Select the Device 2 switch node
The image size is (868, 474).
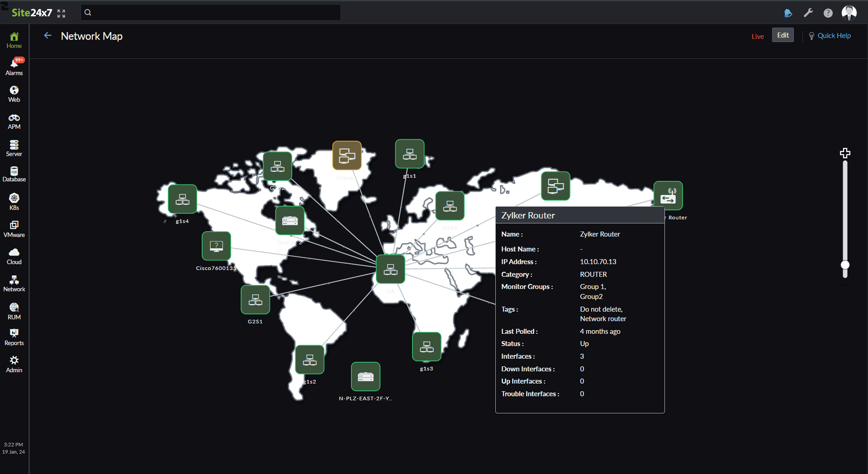click(290, 221)
